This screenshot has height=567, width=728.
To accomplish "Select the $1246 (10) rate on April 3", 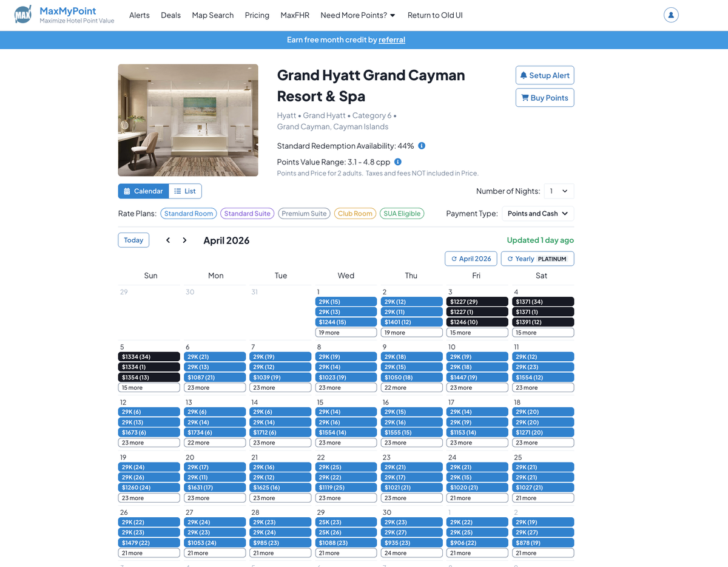I will (477, 322).
